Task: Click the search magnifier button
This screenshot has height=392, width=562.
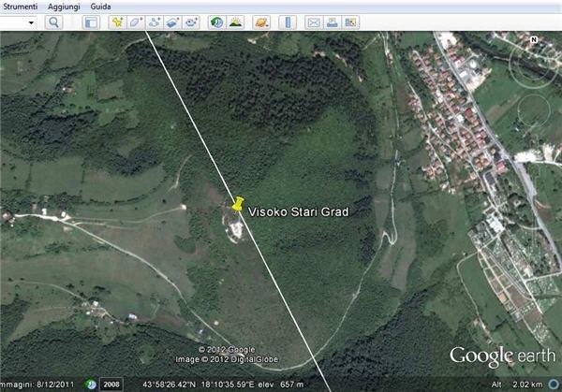Action: tap(53, 22)
